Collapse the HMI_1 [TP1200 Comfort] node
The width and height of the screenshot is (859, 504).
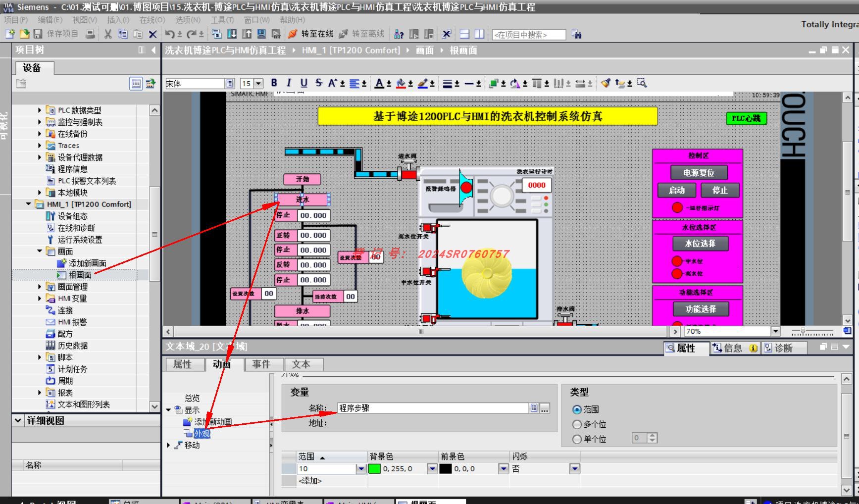28,204
